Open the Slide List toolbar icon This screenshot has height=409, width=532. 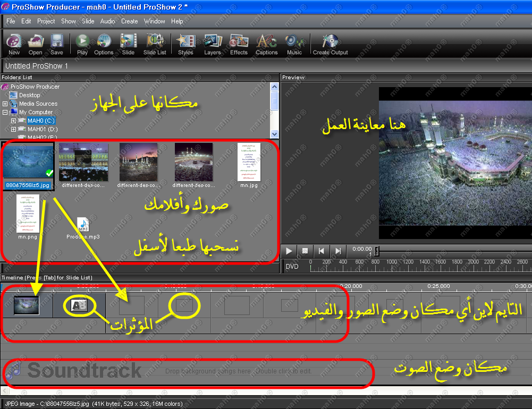click(155, 42)
